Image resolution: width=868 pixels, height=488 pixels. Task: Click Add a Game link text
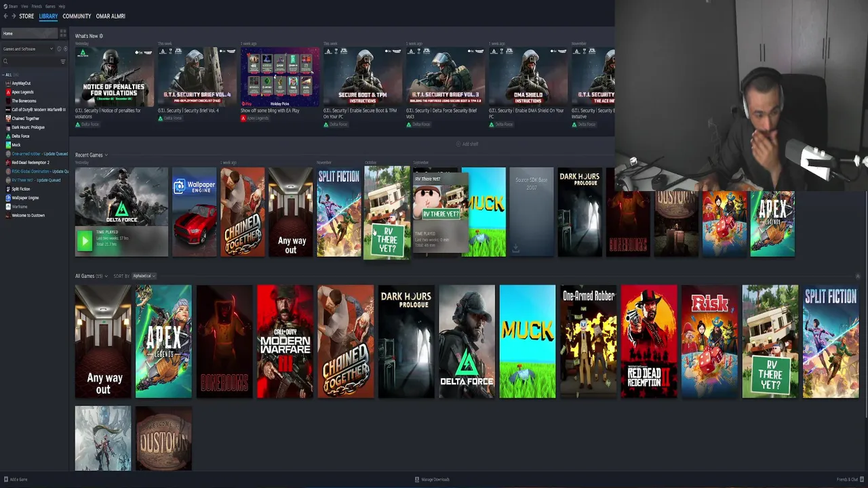(19, 479)
